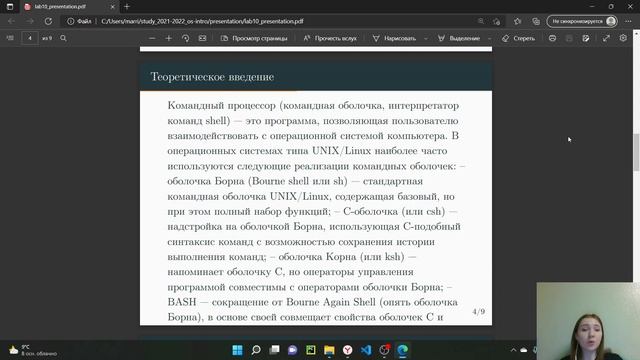Open the Favorites list
The image size is (640, 360).
[x=518, y=21]
